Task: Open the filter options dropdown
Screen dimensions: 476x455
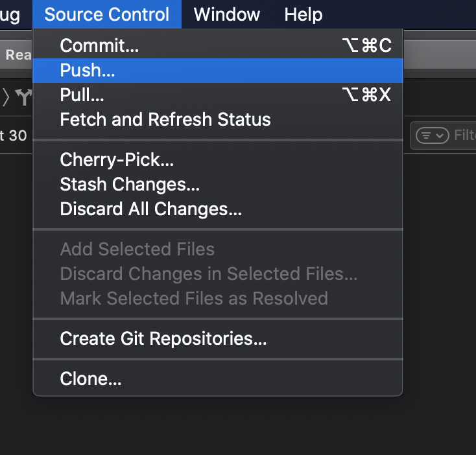Action: (x=433, y=135)
